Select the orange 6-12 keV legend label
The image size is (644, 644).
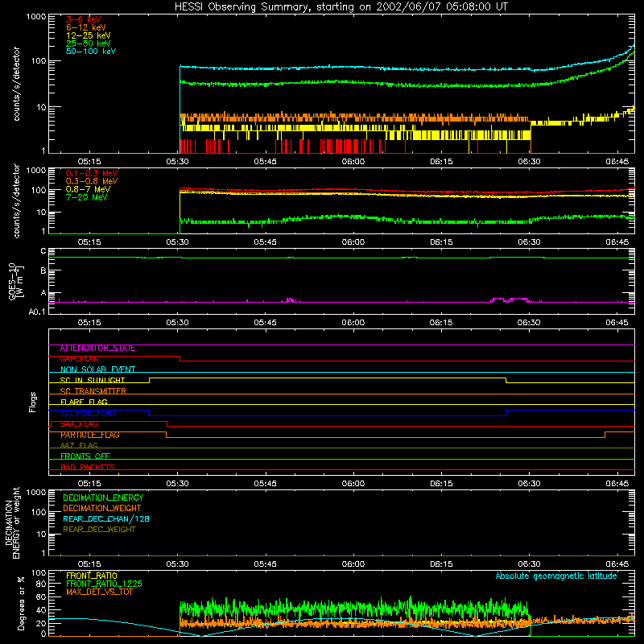pos(86,27)
